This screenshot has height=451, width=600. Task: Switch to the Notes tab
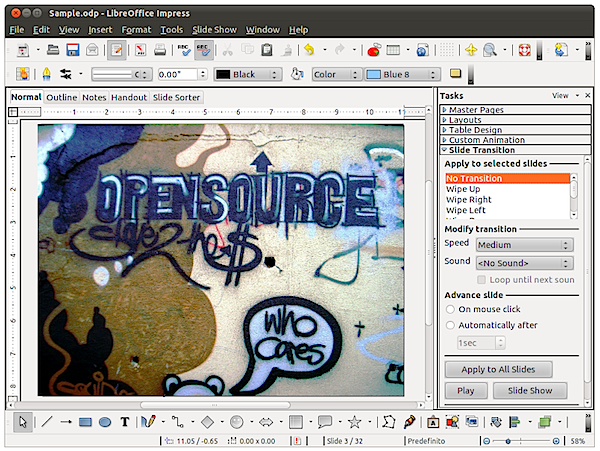coord(94,98)
